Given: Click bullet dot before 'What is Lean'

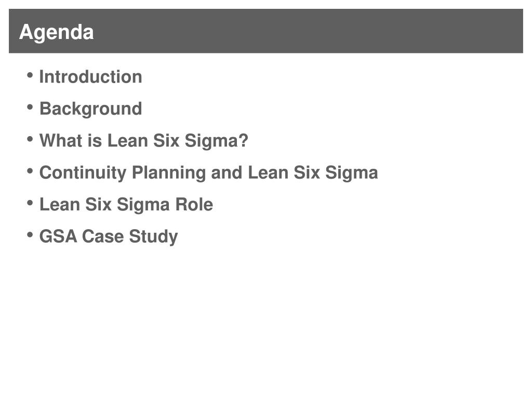Looking at the screenshot, I should click(30, 139).
